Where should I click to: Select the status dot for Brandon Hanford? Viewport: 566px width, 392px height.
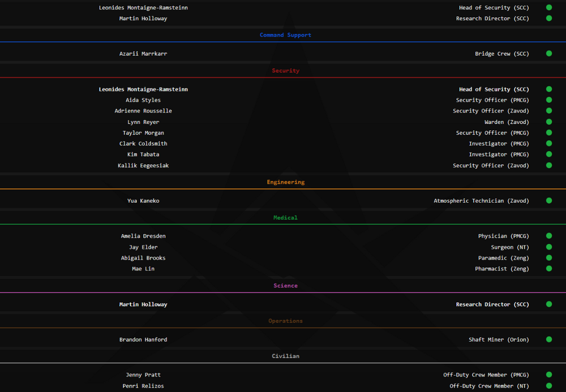[x=548, y=339]
